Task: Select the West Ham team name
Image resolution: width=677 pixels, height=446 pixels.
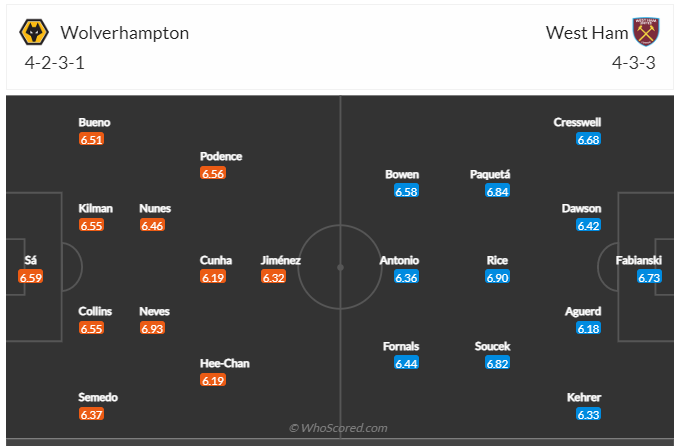Action: 587,33
